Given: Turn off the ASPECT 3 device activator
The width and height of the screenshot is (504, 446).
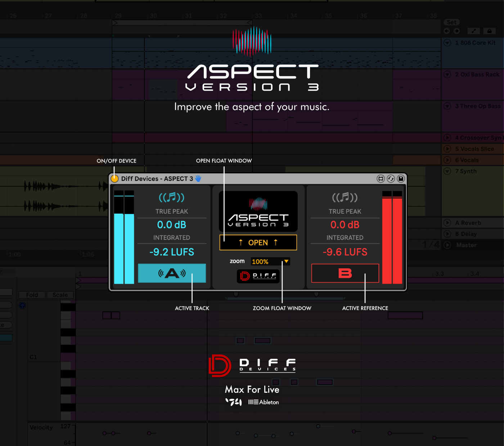Looking at the screenshot, I should point(114,178).
